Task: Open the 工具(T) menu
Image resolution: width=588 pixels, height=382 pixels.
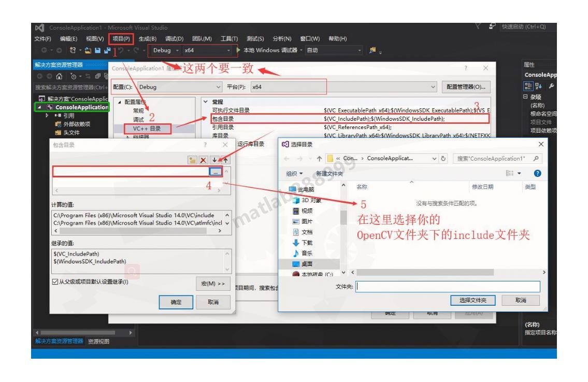Action: [x=229, y=39]
